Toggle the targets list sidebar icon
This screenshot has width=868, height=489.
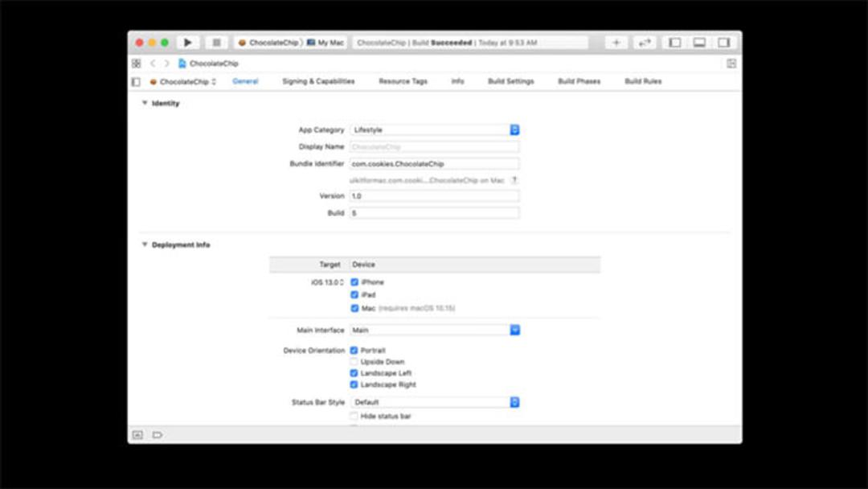[136, 82]
